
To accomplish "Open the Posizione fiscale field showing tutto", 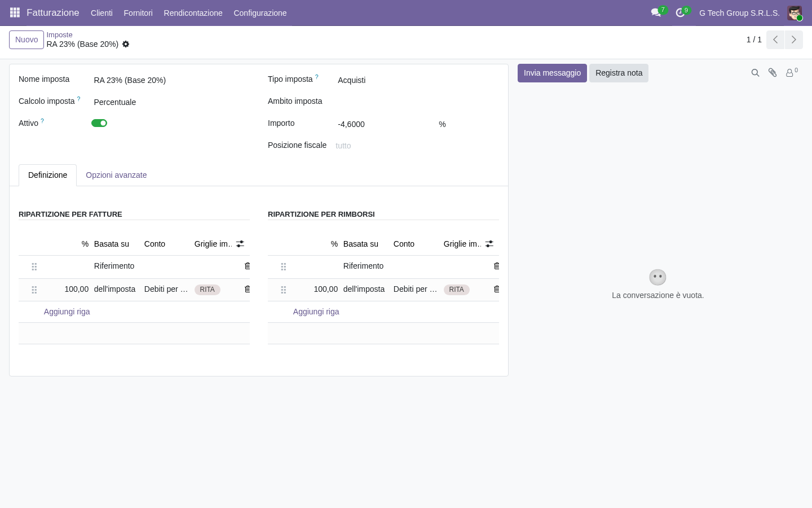I will pos(416,146).
